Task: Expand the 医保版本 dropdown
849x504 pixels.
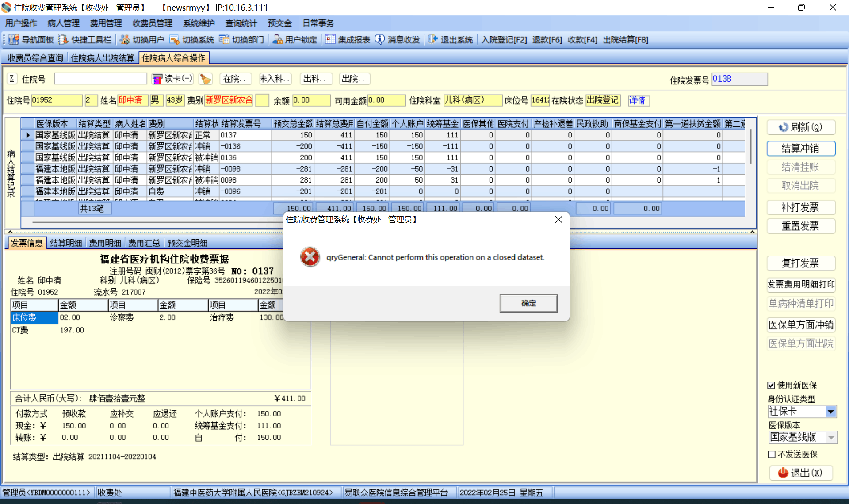Action: [x=831, y=437]
